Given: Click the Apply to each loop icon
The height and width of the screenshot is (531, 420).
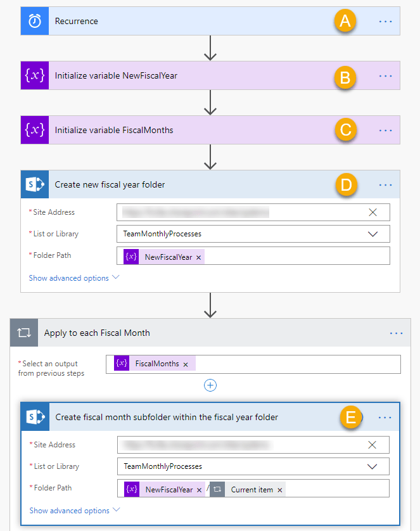Looking at the screenshot, I should 24,333.
